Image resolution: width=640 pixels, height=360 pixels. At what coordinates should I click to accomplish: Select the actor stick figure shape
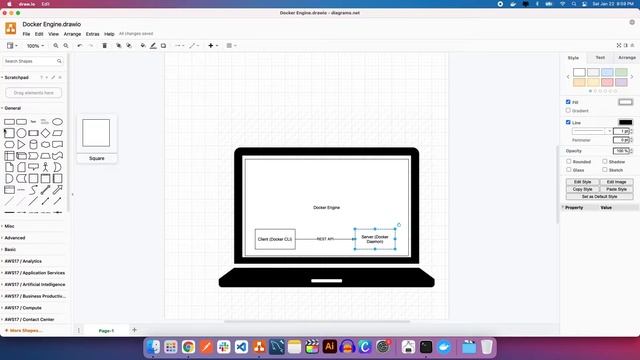point(45,167)
